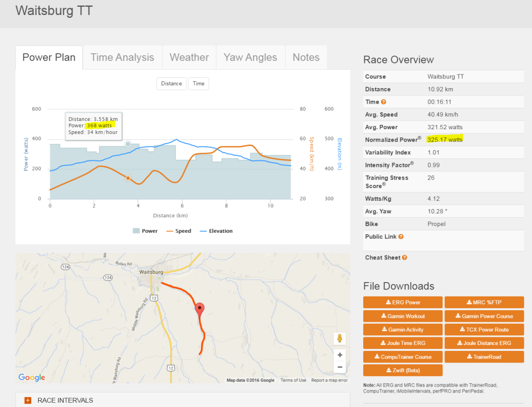Click the Google logo on map
The image size is (532, 407).
(32, 377)
